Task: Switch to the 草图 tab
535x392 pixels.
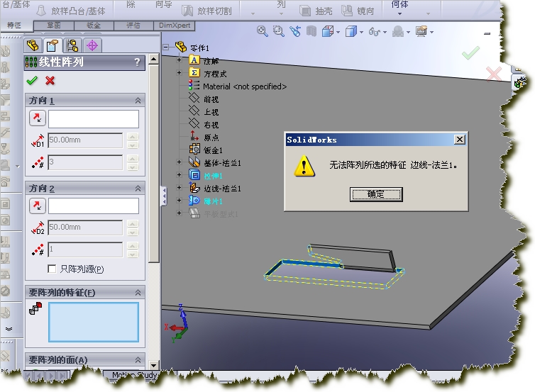Action: (x=53, y=26)
